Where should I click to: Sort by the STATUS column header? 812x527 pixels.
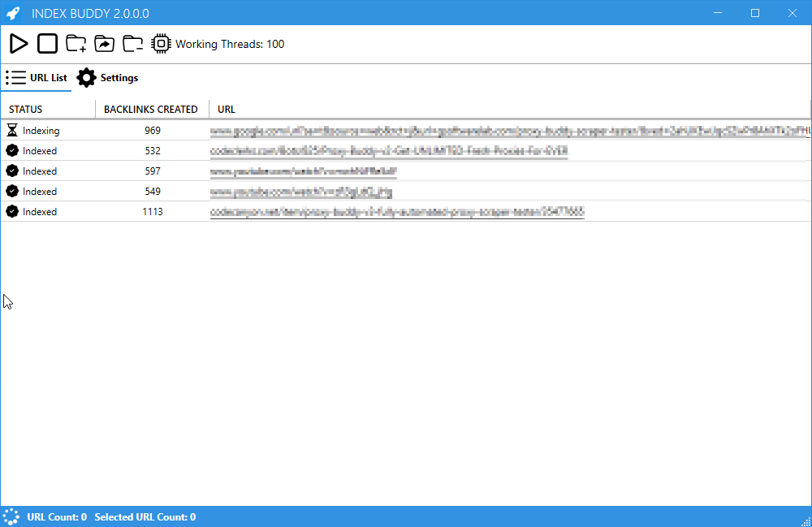click(x=25, y=110)
